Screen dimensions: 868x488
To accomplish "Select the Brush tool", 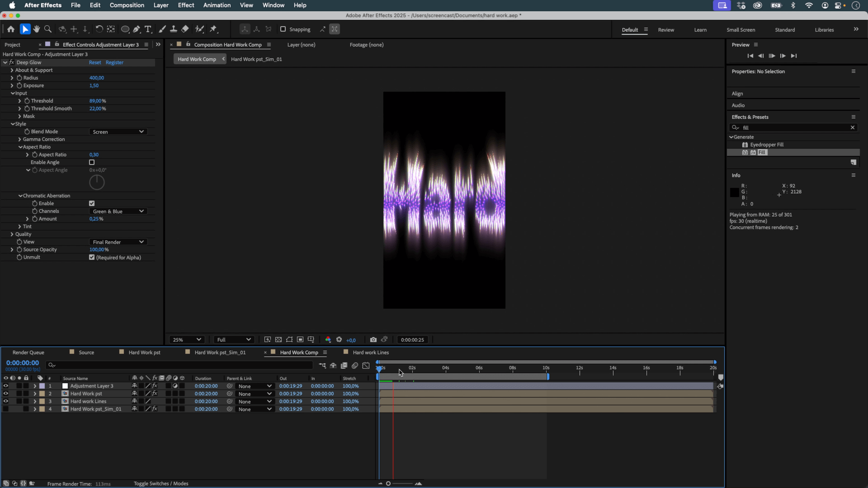I will (x=162, y=29).
